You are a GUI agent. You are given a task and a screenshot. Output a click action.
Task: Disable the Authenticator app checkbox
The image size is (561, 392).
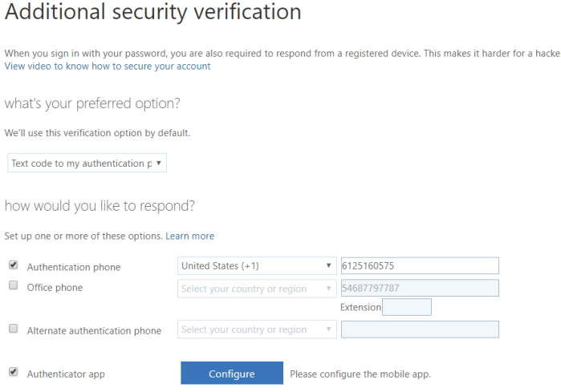(x=13, y=373)
